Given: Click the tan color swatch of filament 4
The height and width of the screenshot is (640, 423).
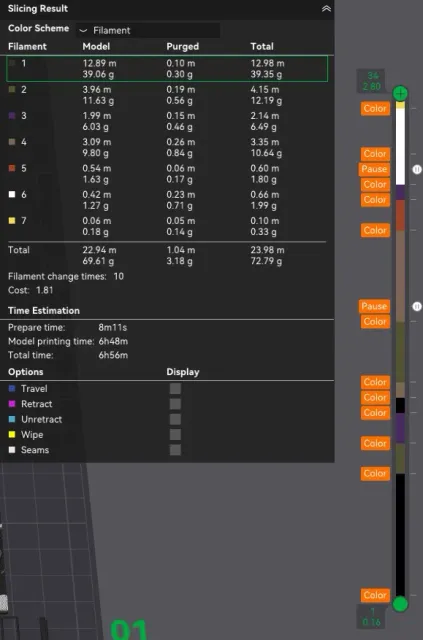Looking at the screenshot, I should click(x=12, y=142).
